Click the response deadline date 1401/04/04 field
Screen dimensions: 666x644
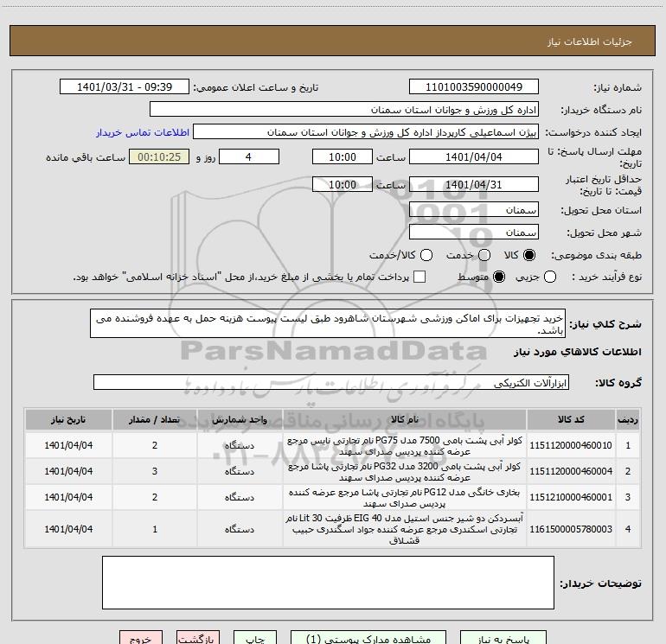[474, 157]
